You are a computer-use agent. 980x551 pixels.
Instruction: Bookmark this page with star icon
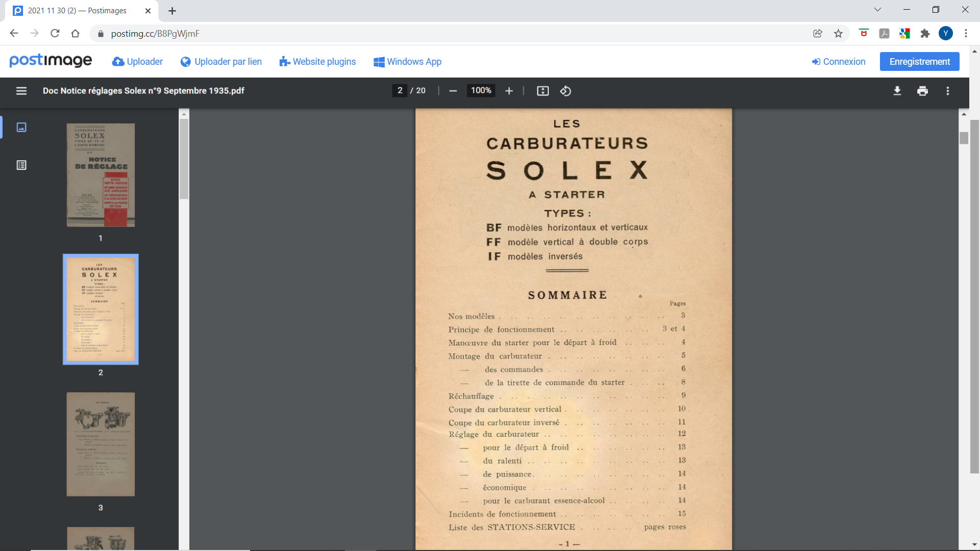[x=838, y=33]
